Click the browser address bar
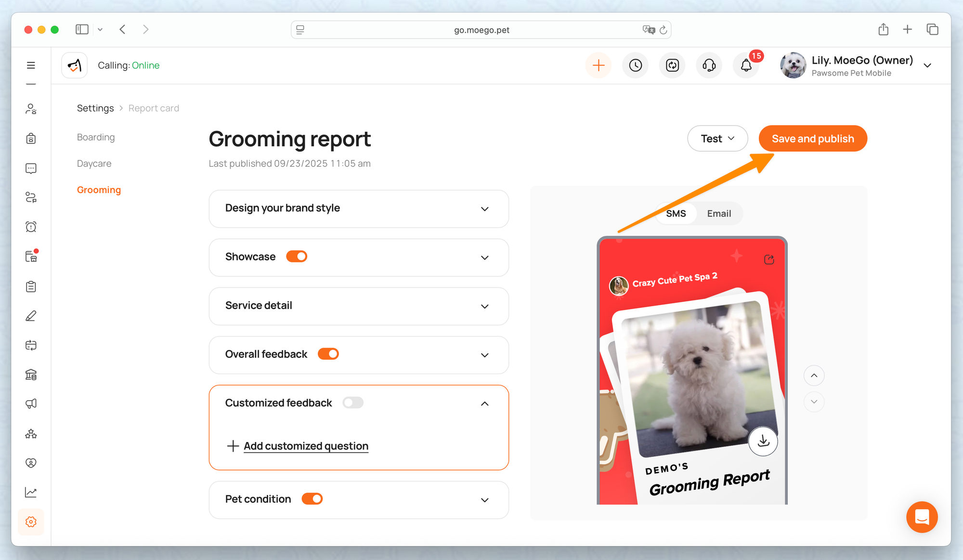The image size is (963, 560). (x=481, y=30)
